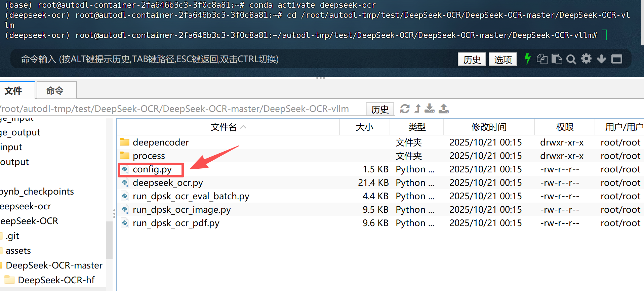Select the process folder icon
The image size is (644, 291).
point(125,156)
